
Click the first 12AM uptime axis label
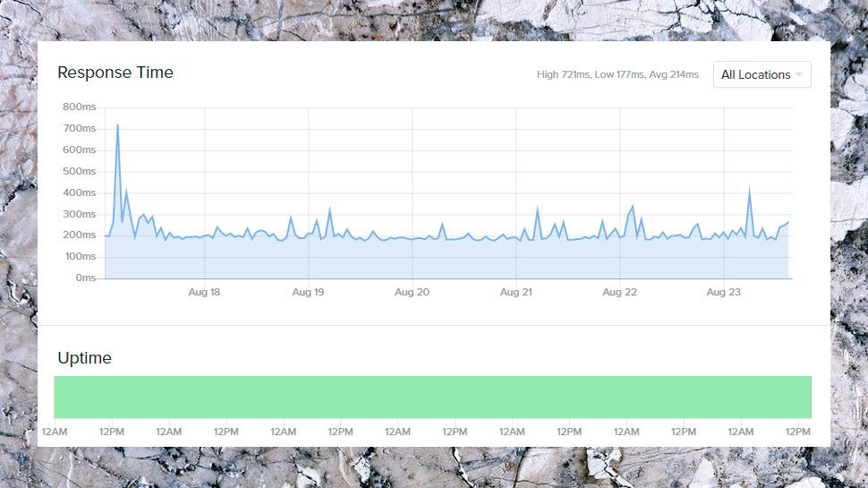pos(55,432)
